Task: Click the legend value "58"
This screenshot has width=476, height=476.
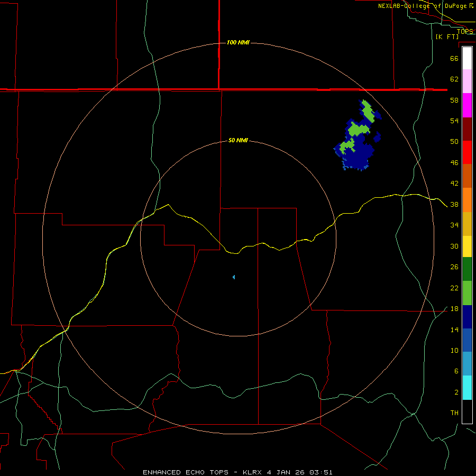Action: tap(454, 100)
